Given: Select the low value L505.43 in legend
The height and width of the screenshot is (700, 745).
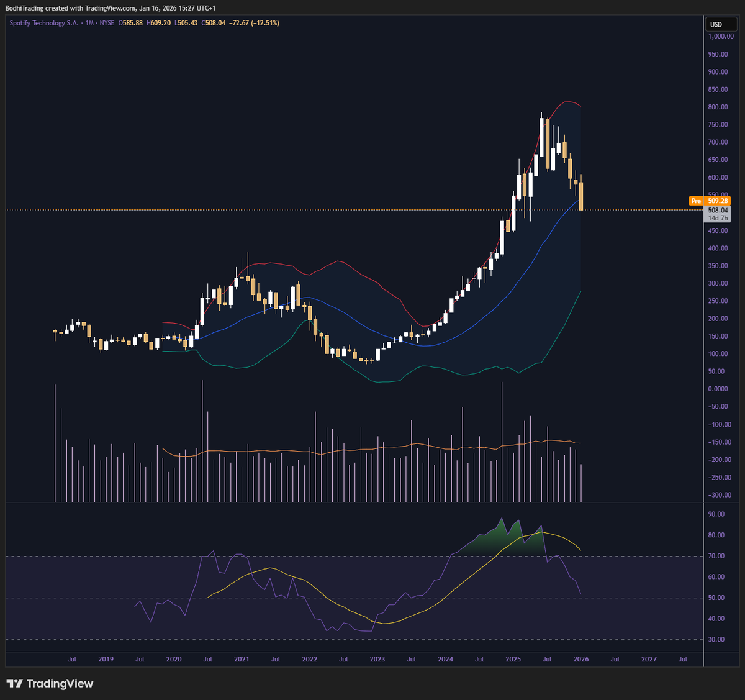Looking at the screenshot, I should coord(186,23).
